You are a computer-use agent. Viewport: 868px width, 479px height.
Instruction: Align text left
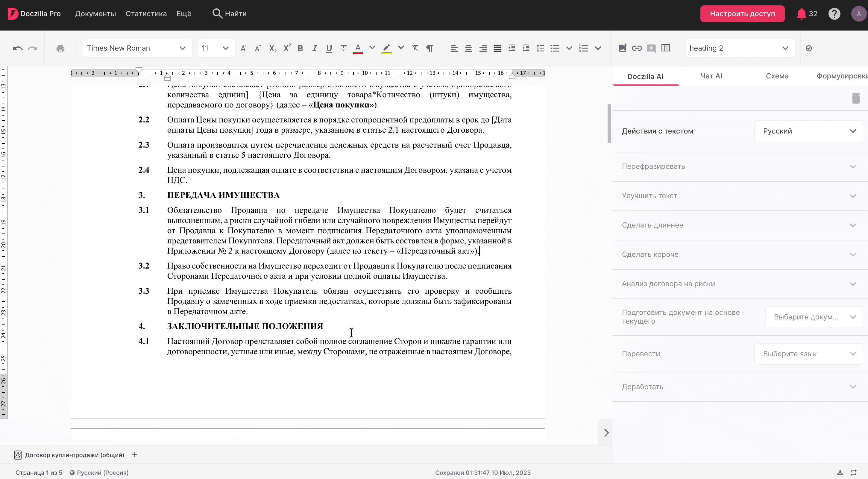pyautogui.click(x=454, y=48)
